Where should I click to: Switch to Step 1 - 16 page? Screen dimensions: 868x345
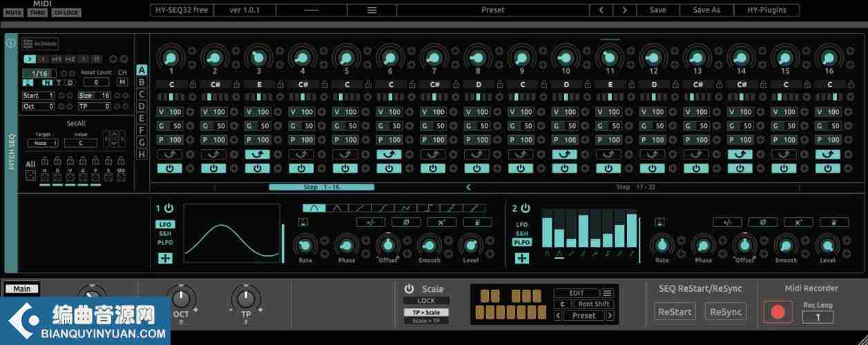click(321, 187)
